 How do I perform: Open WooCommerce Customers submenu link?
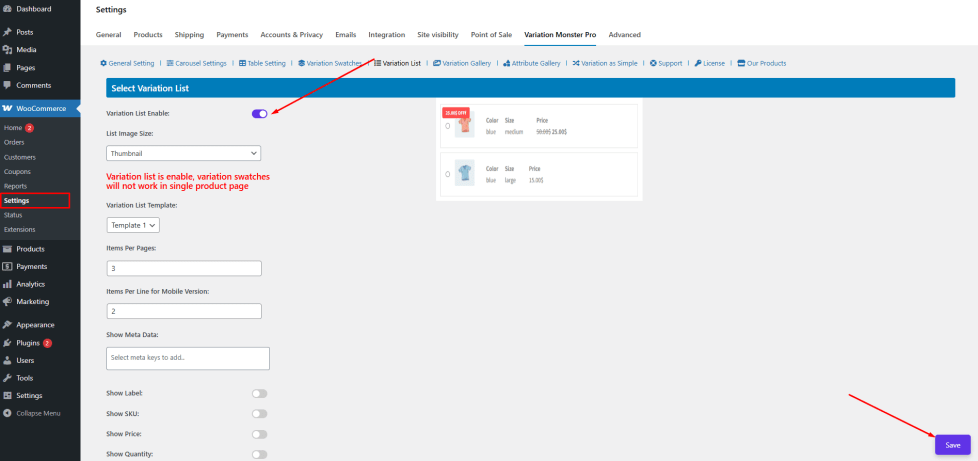[19, 157]
